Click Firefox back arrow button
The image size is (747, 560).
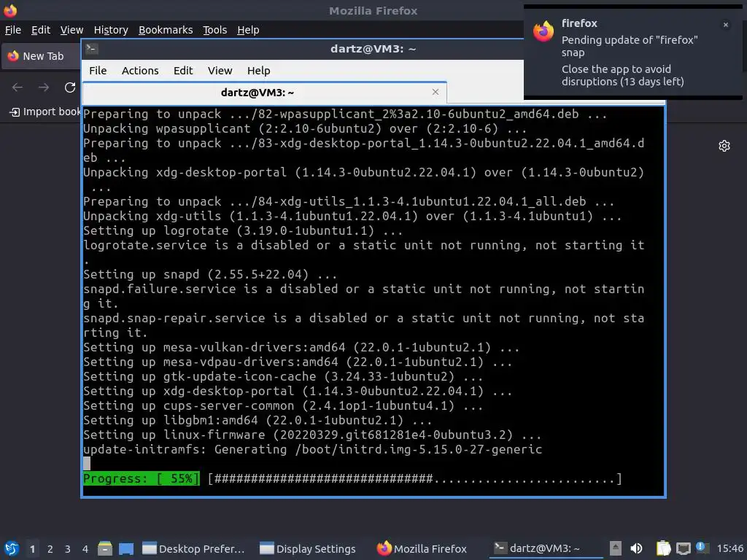[x=18, y=87]
